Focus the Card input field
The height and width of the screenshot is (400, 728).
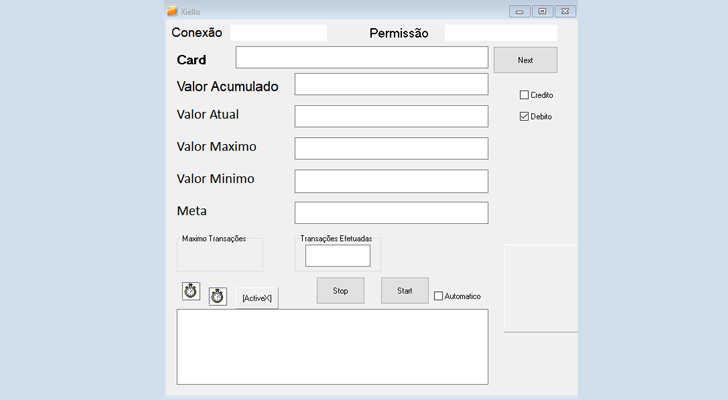(x=362, y=57)
